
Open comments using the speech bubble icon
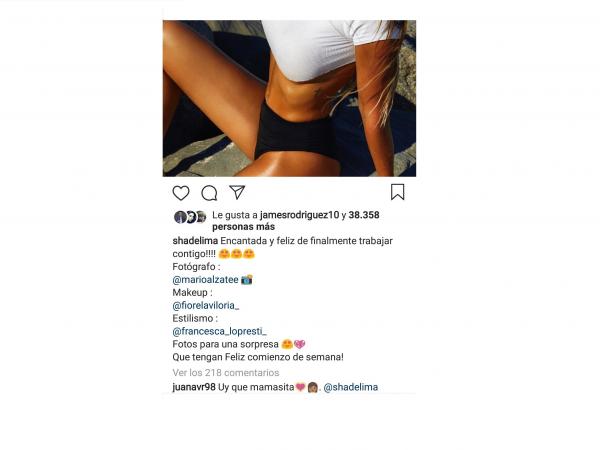209,193
